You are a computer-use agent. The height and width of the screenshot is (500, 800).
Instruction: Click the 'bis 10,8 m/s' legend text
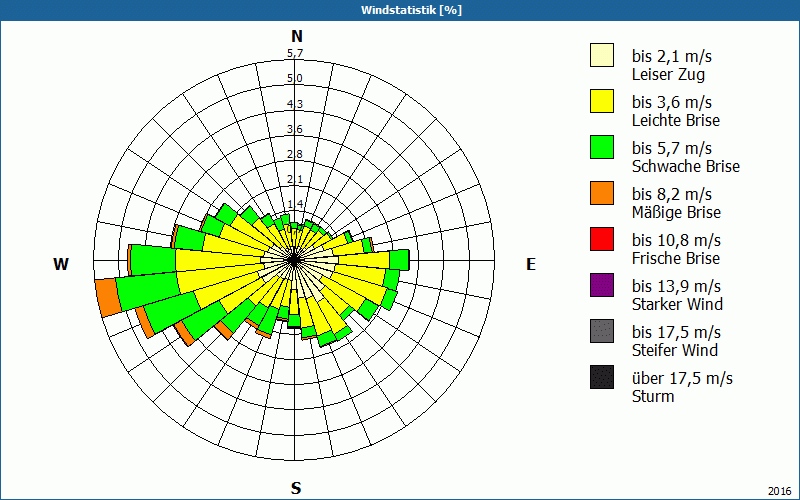[676, 240]
